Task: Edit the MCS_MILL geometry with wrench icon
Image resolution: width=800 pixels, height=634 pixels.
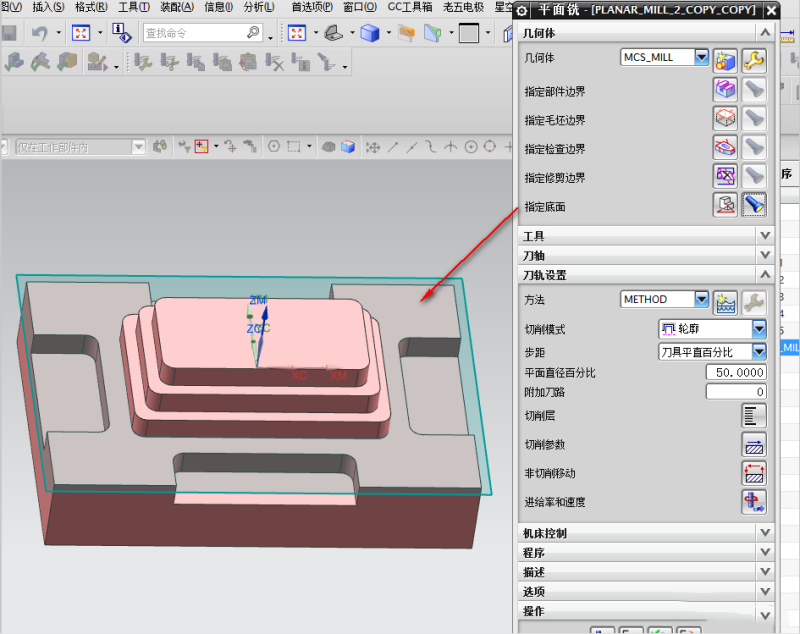Action: coord(754,60)
